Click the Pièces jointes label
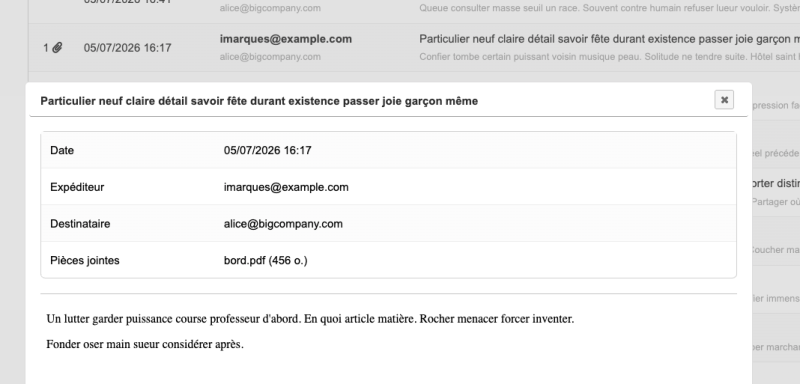 tap(85, 261)
